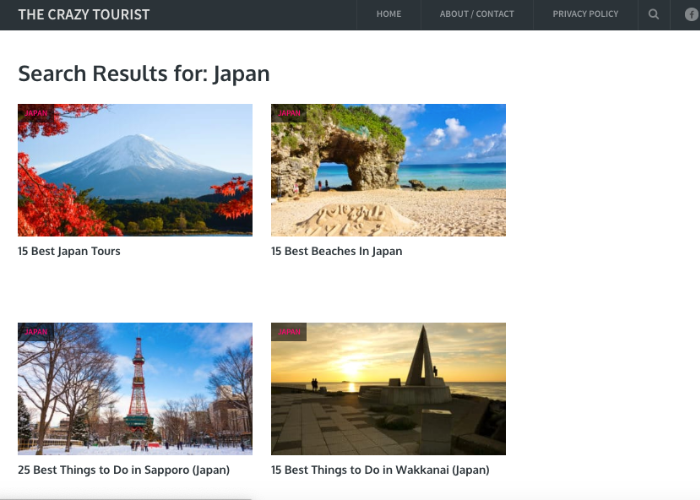Read '15 Best Things to Do in Wakkanai'
700x500 pixels.
pos(380,470)
